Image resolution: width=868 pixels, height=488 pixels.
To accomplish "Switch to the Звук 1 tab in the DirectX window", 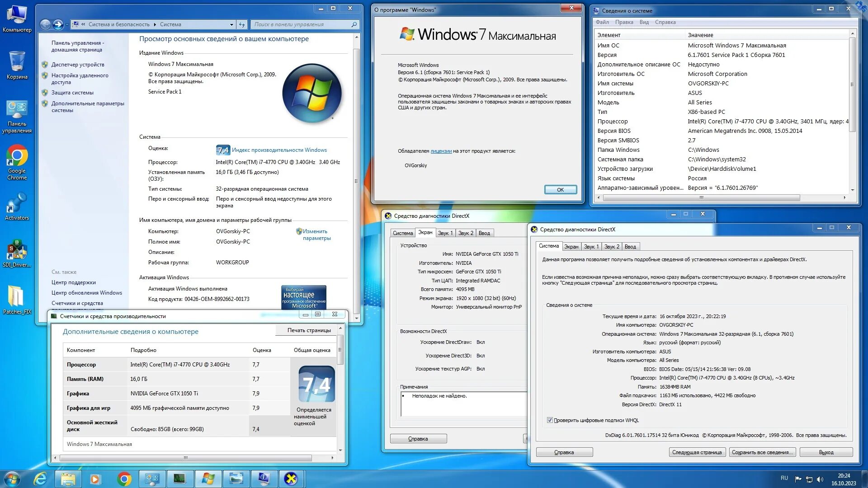I will point(591,247).
